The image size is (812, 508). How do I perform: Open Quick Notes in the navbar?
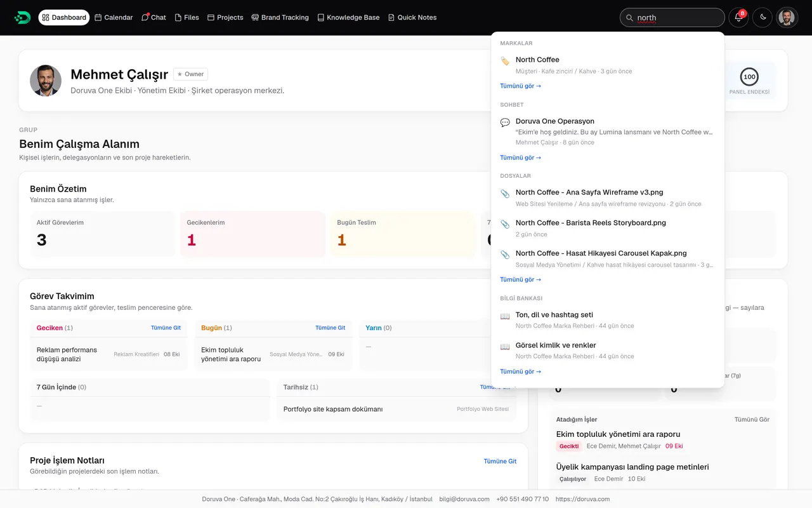point(412,18)
